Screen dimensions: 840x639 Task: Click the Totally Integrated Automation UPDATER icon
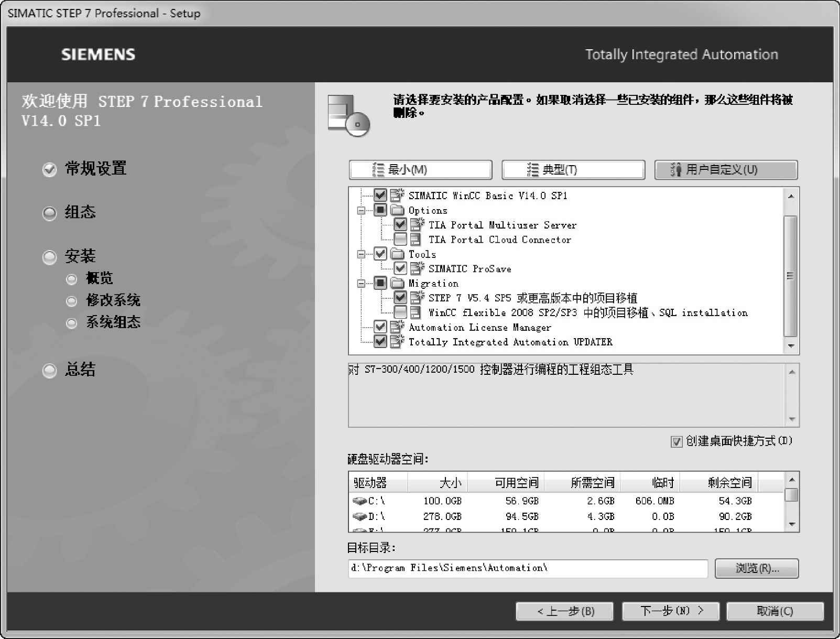[x=397, y=341]
